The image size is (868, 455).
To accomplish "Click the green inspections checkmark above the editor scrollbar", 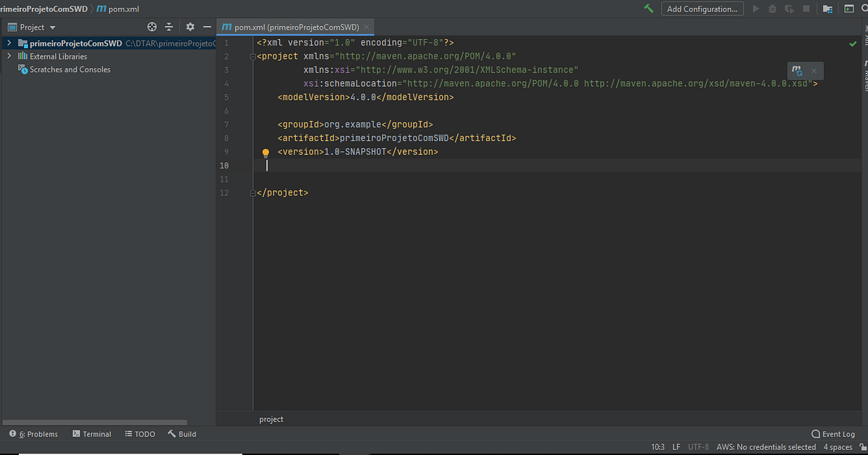I will tap(851, 43).
